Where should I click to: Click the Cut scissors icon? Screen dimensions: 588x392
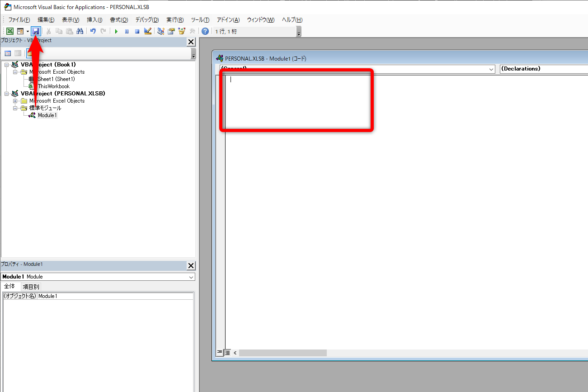click(48, 31)
